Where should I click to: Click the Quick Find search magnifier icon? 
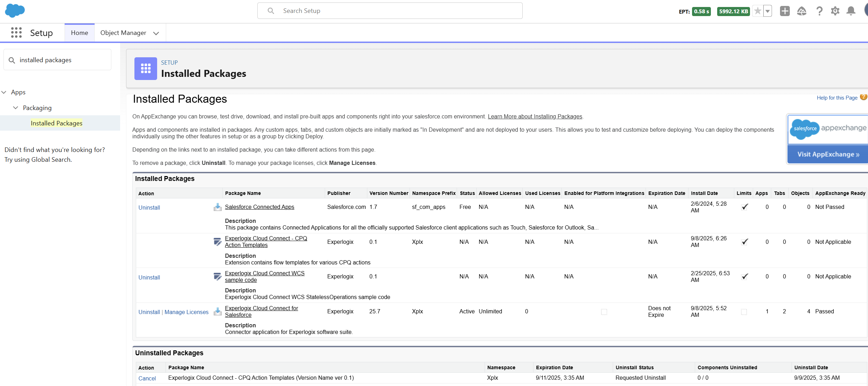(12, 60)
